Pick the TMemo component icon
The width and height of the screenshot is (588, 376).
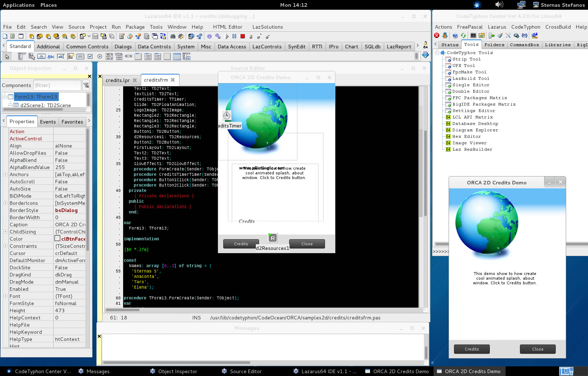tap(71, 57)
